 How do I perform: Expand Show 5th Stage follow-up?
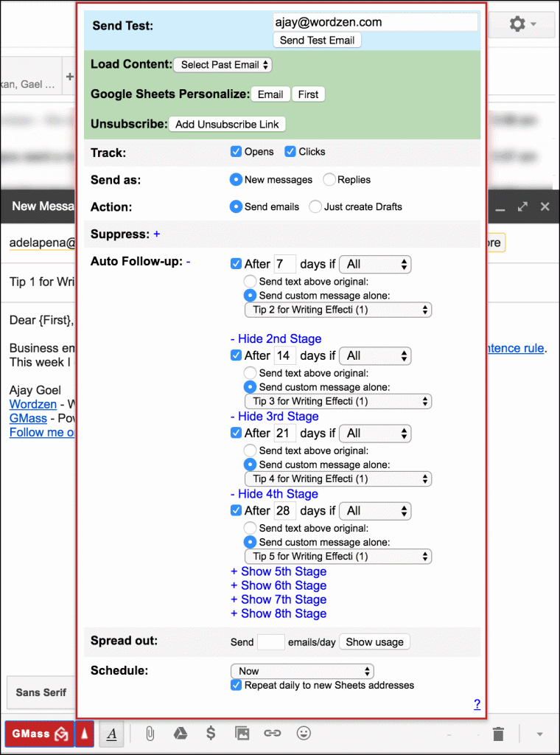[279, 571]
